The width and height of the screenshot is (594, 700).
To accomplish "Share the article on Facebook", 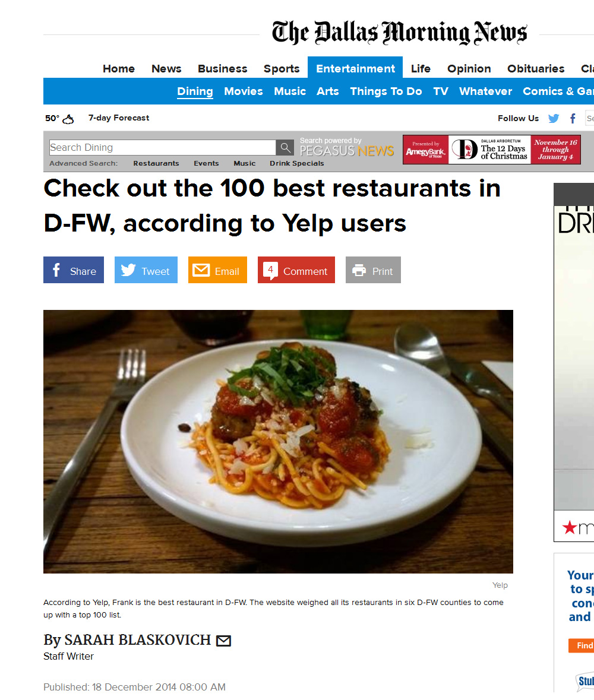I will (74, 270).
